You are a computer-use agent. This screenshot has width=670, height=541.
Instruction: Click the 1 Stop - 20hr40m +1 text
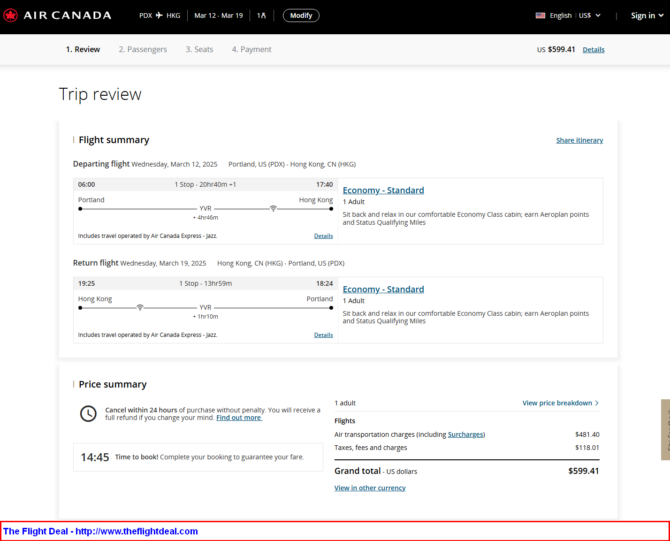(205, 185)
